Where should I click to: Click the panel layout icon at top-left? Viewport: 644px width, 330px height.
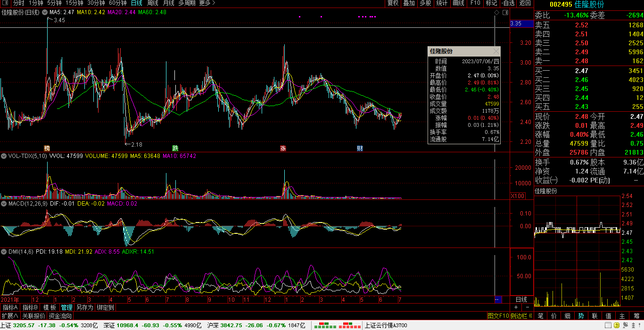pyautogui.click(x=5, y=3)
